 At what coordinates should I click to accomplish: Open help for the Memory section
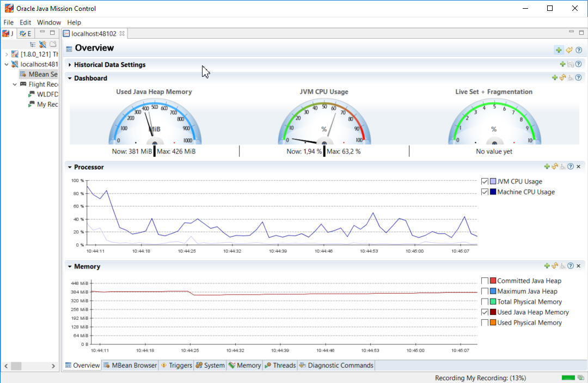pyautogui.click(x=571, y=265)
